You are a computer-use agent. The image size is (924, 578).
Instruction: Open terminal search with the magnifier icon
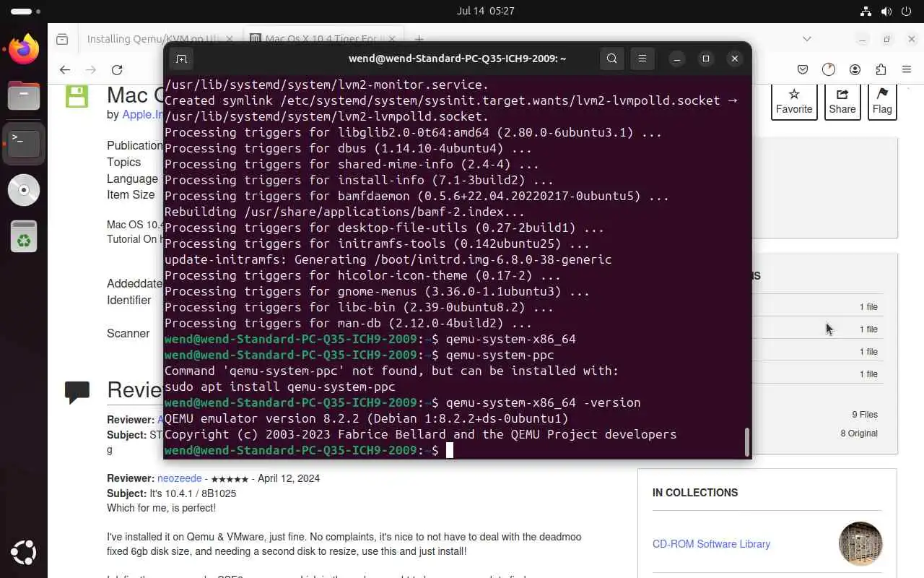click(612, 59)
